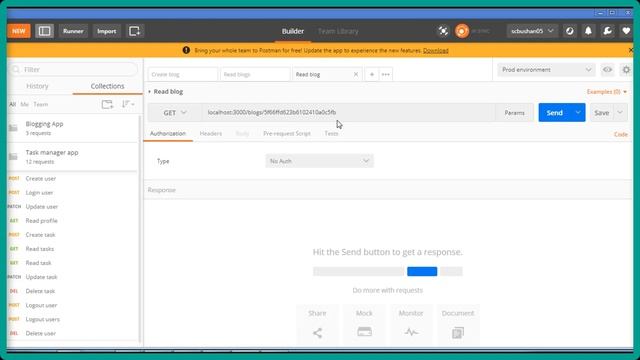Open the GET method dropdown
Viewport: 640px width, 360px height.
pos(175,113)
